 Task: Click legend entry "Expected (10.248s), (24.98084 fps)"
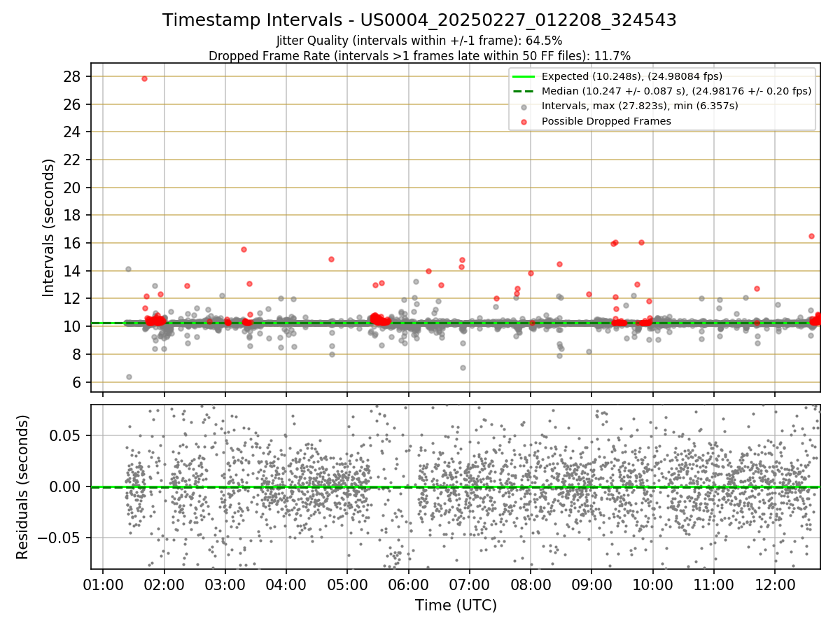pos(632,76)
